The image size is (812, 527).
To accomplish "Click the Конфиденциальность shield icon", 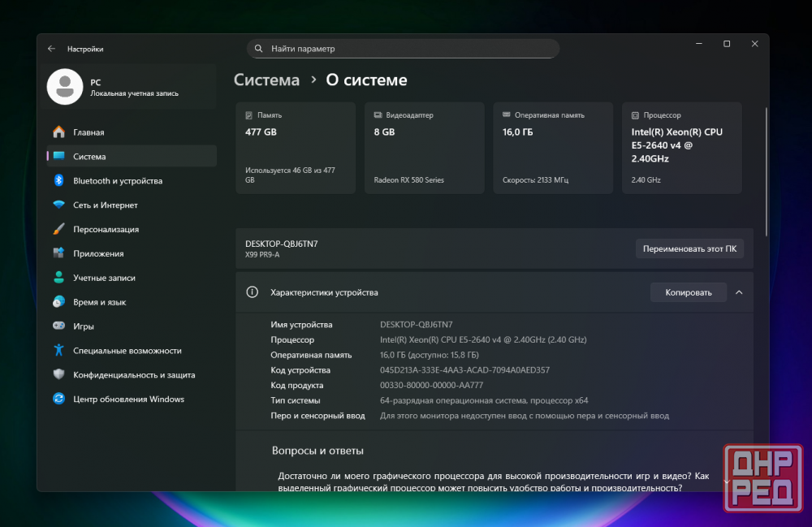I will [59, 374].
